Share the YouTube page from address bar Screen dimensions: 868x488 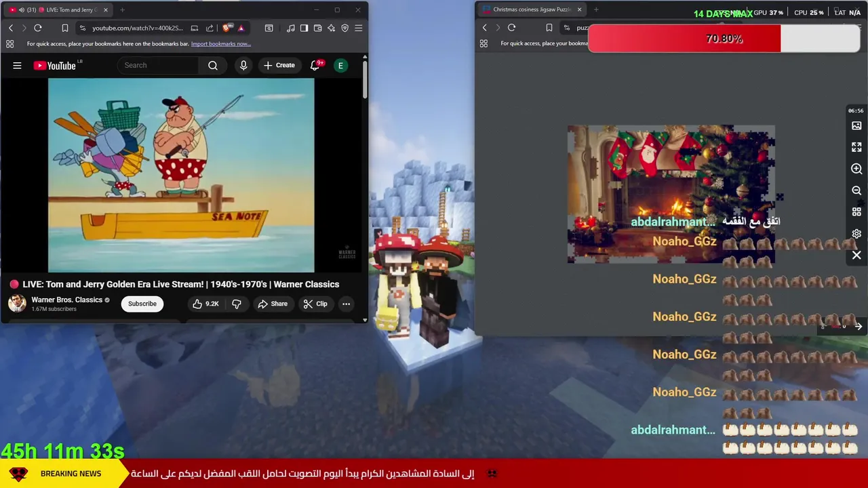210,28
